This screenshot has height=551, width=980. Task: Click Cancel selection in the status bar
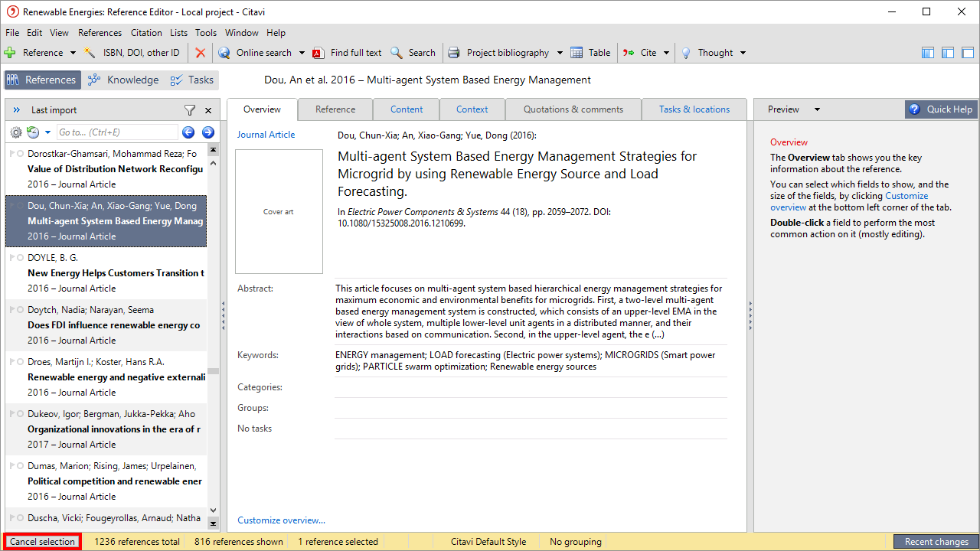[42, 542]
